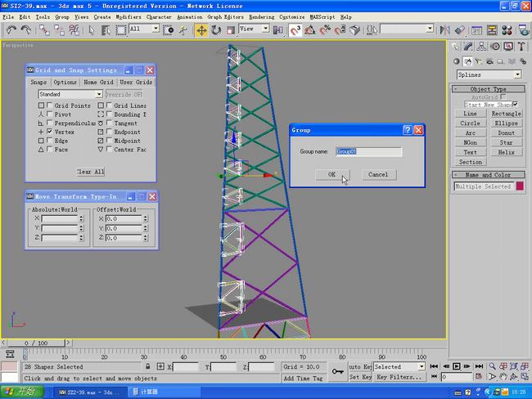The width and height of the screenshot is (532, 399).
Task: Enable the Endpoint snap checkbox
Action: click(x=109, y=132)
